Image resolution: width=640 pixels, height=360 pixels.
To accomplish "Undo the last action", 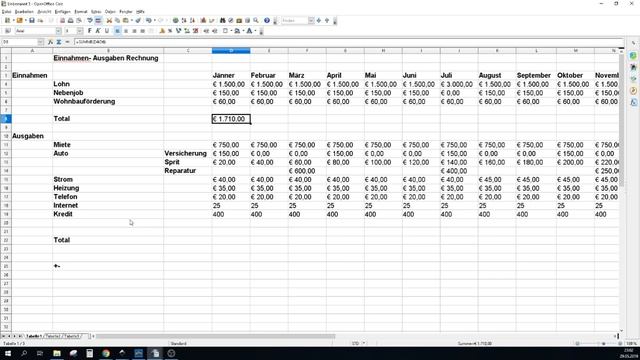I will pos(149,20).
